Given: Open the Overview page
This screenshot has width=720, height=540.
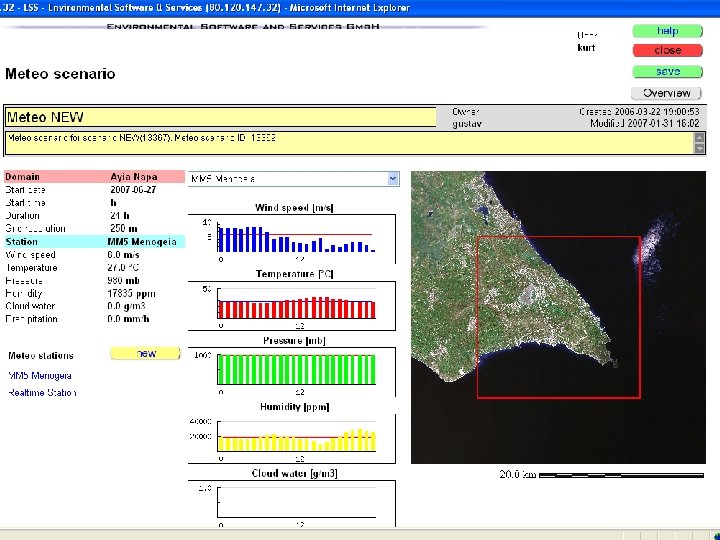Looking at the screenshot, I should point(667,93).
